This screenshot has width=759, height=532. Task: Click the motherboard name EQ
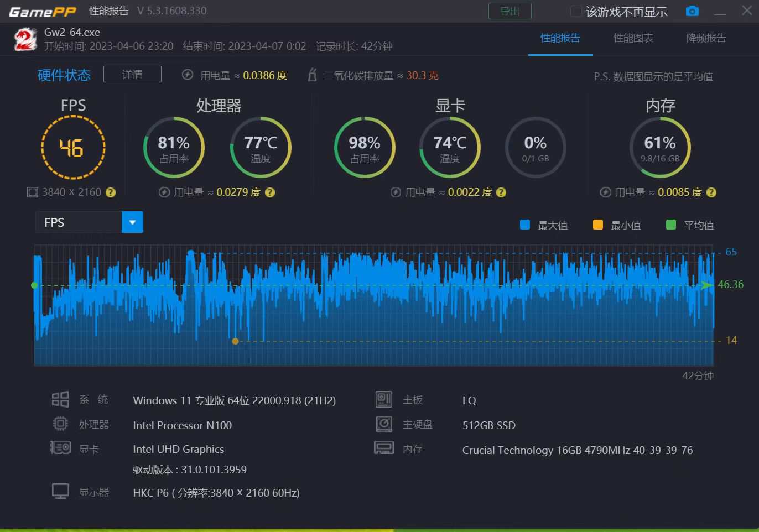pyautogui.click(x=469, y=400)
